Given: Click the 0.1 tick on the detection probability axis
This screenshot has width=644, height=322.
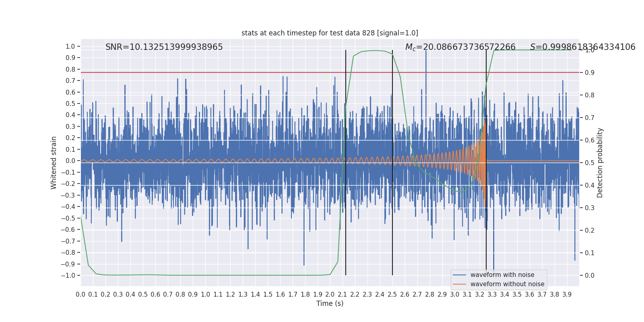Looking at the screenshot, I should pyautogui.click(x=590, y=253).
